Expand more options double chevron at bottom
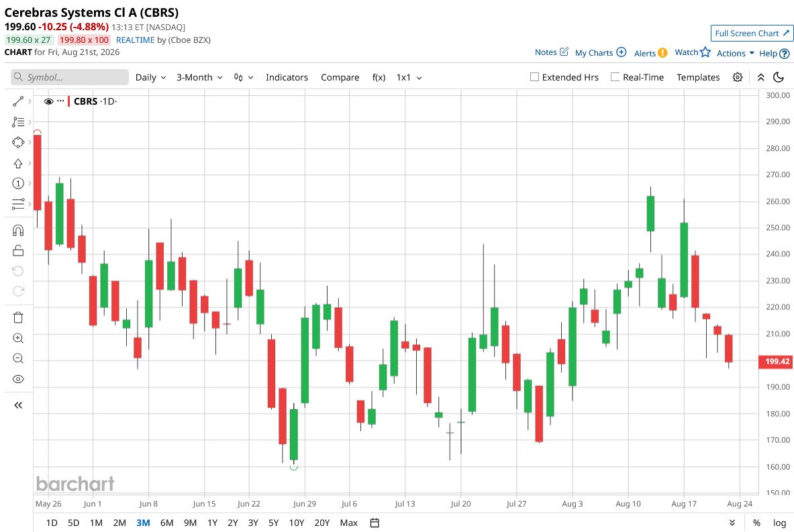 pyautogui.click(x=732, y=523)
